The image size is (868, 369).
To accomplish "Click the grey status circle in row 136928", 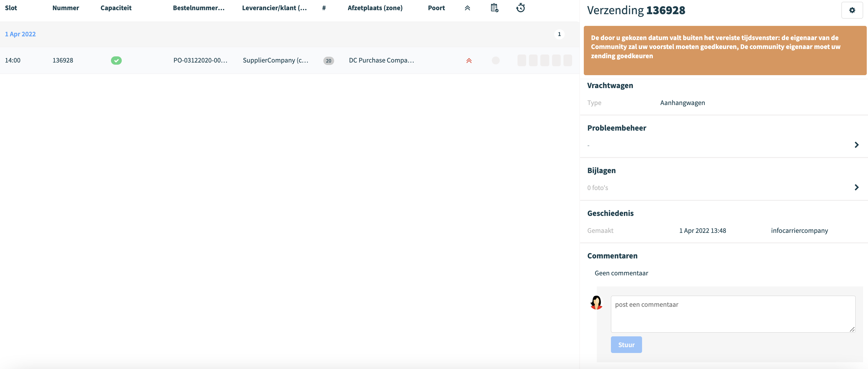I will pos(496,61).
